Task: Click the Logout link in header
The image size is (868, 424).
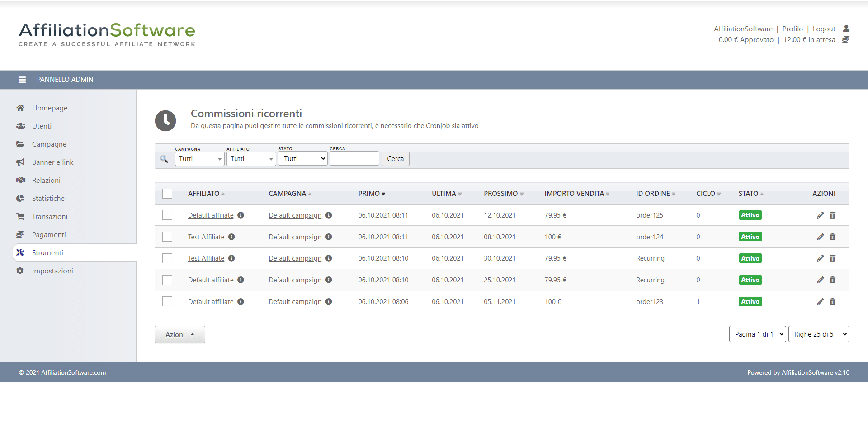Action: 824,29
